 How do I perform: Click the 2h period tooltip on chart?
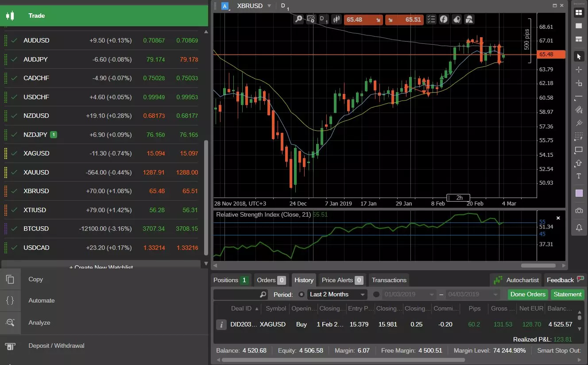tap(458, 198)
